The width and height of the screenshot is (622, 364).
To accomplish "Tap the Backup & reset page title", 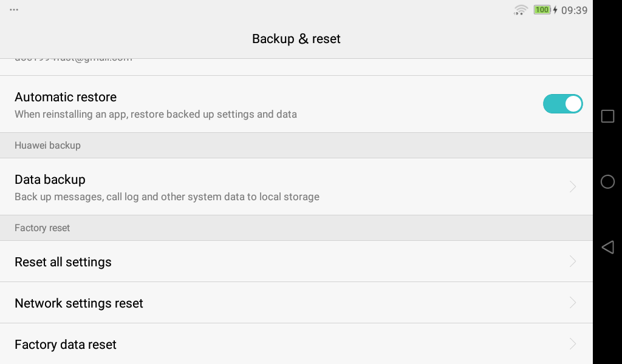I will tap(296, 39).
